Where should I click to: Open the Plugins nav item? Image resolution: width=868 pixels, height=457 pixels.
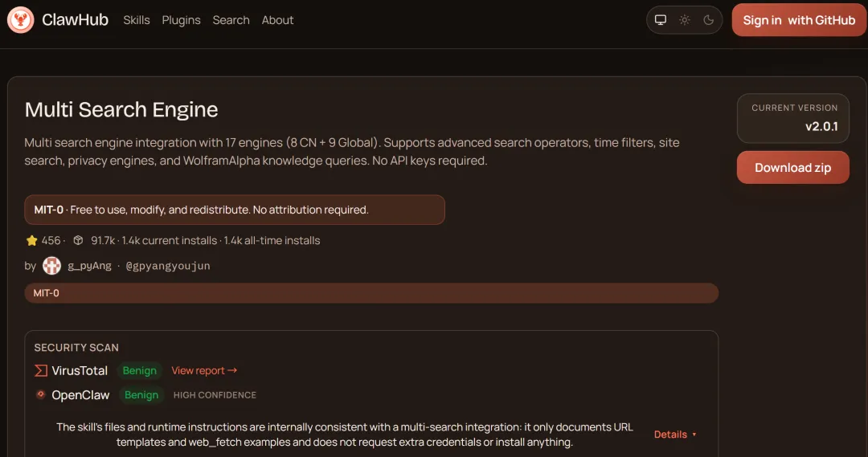tap(182, 20)
